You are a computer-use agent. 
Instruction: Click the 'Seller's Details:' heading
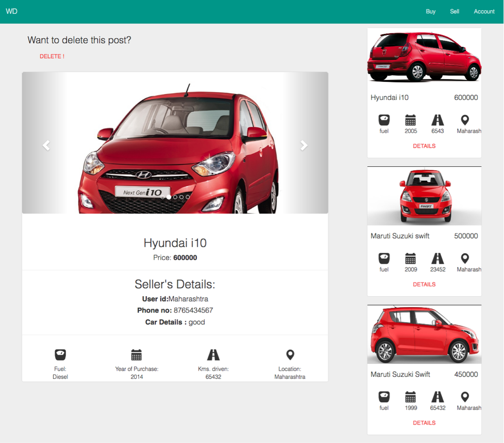pos(175,284)
